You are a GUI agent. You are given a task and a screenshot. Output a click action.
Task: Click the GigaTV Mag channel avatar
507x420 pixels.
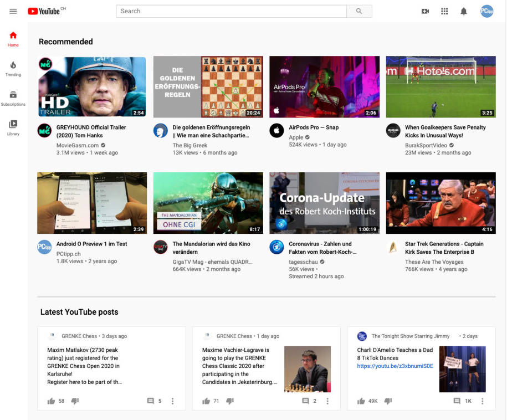[160, 247]
